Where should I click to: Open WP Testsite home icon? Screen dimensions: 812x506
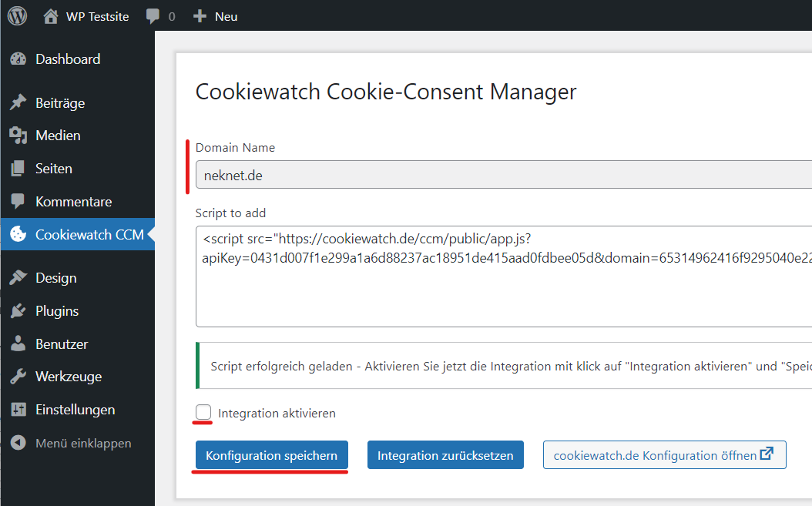click(x=51, y=16)
